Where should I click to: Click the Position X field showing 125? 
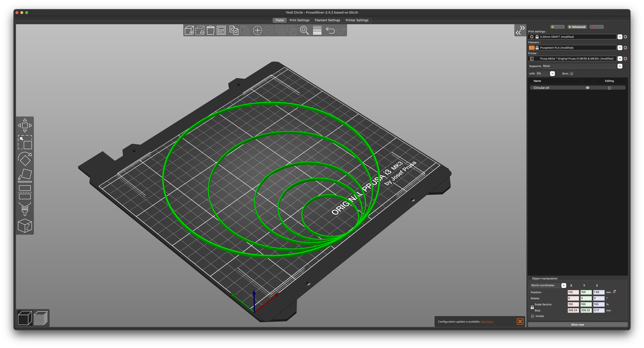click(x=573, y=292)
